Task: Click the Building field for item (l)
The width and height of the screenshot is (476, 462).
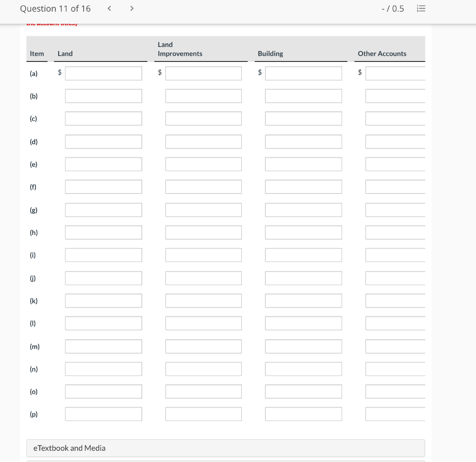Action: [303, 323]
